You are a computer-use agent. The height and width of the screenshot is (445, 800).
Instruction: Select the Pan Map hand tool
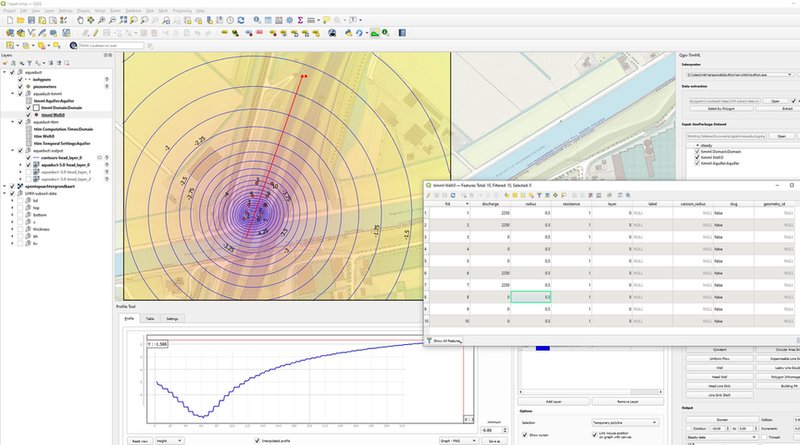(80, 20)
